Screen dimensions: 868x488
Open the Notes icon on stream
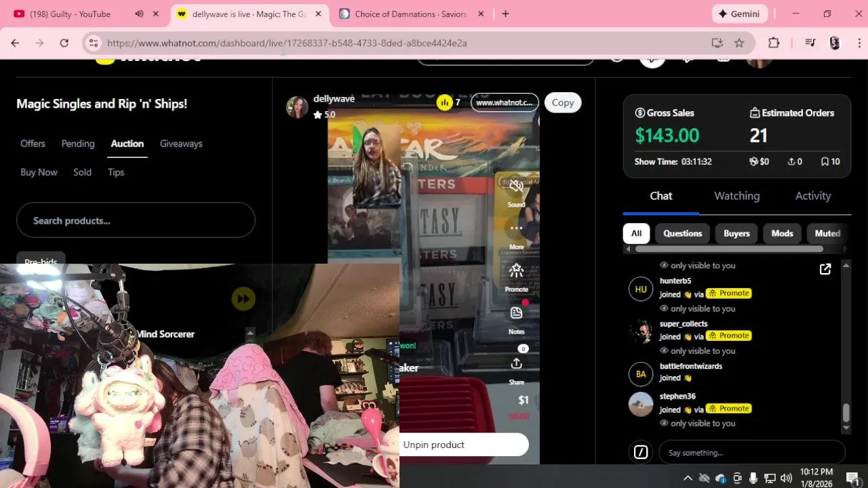pyautogui.click(x=516, y=312)
